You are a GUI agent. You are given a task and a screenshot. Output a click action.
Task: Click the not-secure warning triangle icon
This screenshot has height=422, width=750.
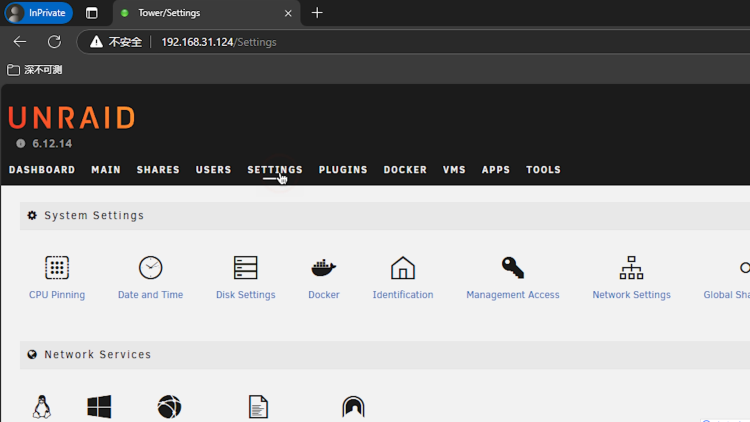pos(96,42)
